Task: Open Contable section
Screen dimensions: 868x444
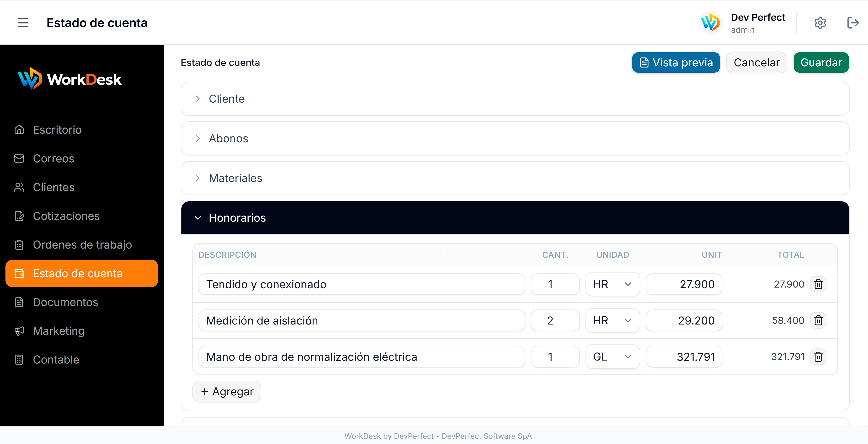Action: [81, 359]
